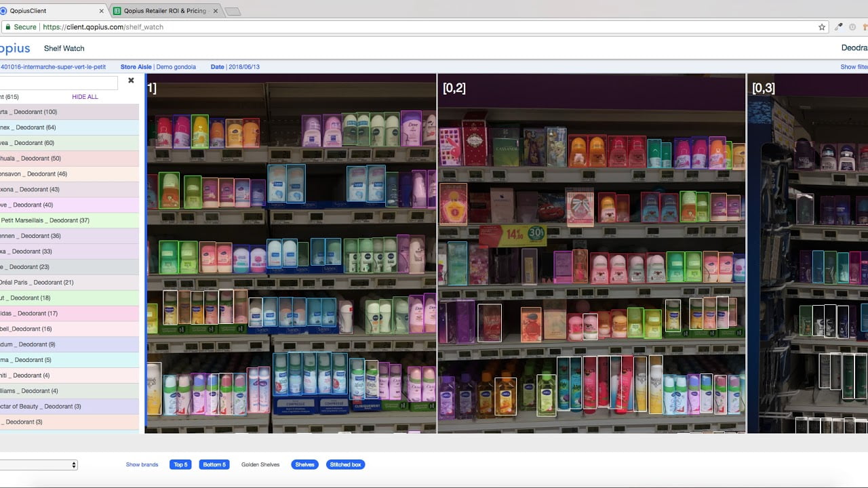Select the QopiusClient tab
This screenshot has height=488, width=868.
point(51,11)
